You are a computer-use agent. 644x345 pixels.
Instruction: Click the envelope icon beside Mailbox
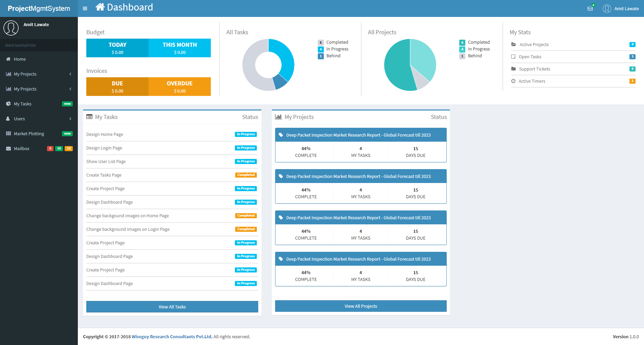[8, 148]
